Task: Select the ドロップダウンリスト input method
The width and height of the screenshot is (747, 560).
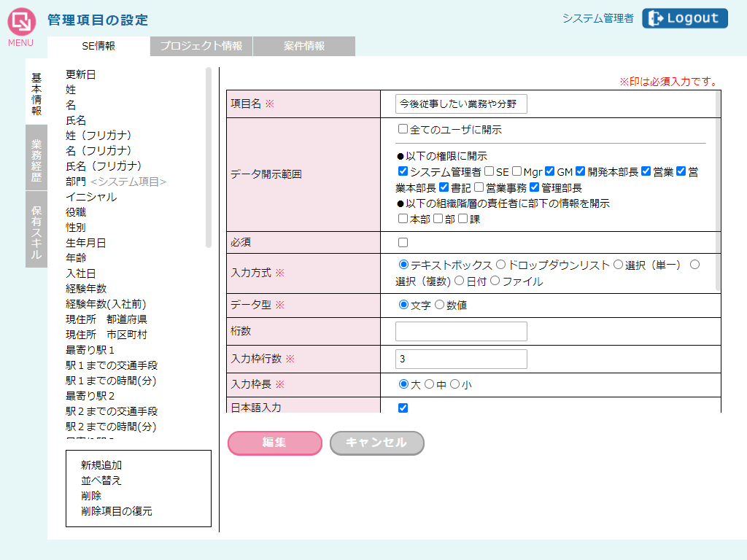Action: point(500,265)
